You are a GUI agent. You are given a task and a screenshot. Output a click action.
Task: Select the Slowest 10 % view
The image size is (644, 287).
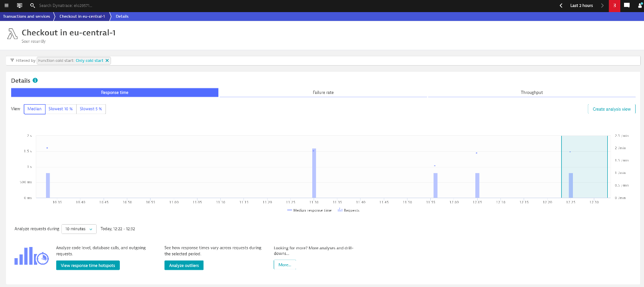(x=60, y=109)
